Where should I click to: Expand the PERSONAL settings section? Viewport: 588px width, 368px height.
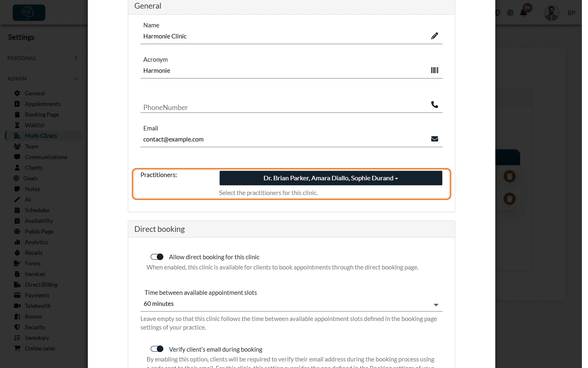(42, 58)
